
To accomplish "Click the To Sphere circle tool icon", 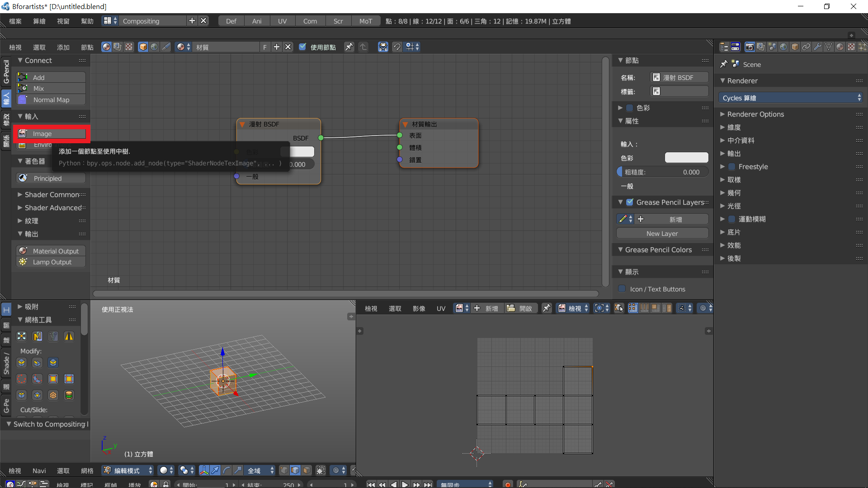I will pos(22,379).
